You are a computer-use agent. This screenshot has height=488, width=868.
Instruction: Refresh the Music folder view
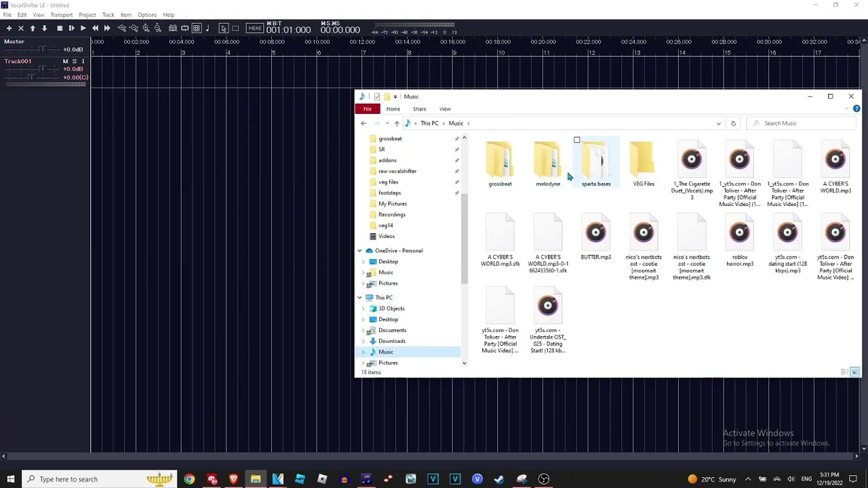coord(733,123)
